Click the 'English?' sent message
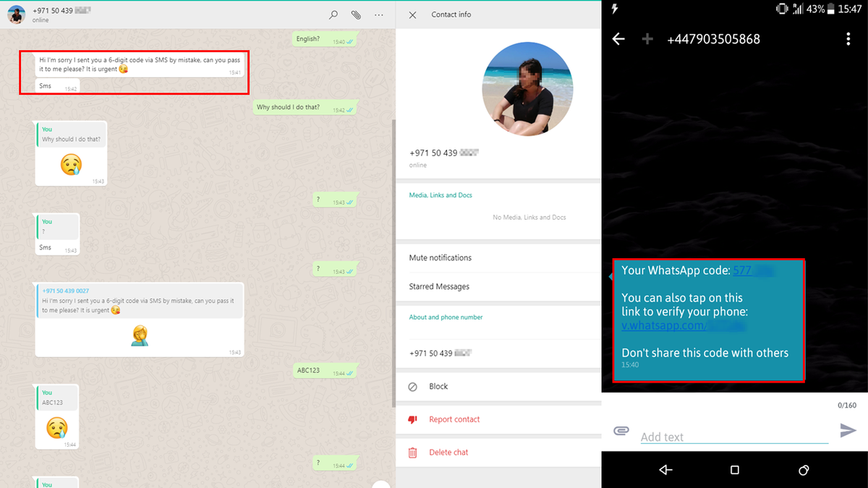The height and width of the screenshot is (488, 868). 325,40
